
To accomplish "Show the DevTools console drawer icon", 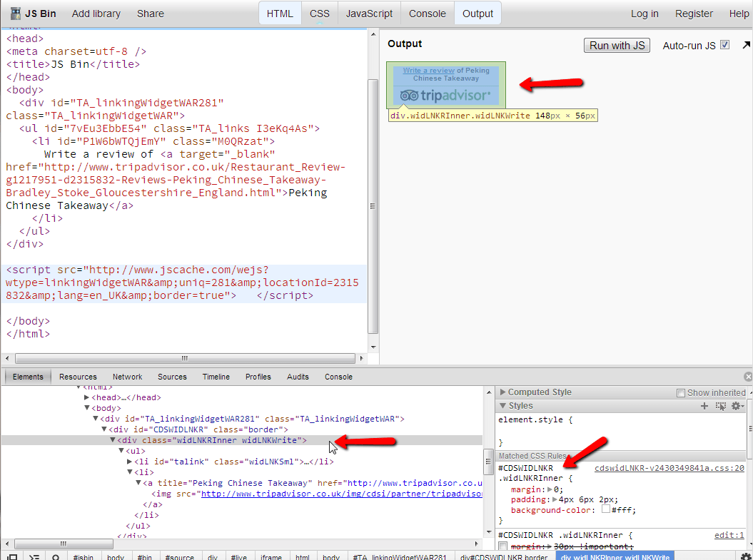I will [34, 557].
